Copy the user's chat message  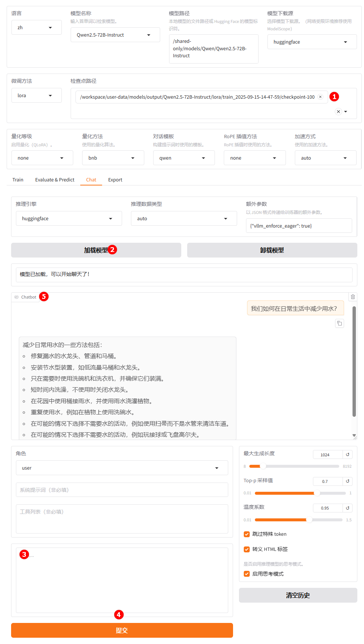coord(339,323)
